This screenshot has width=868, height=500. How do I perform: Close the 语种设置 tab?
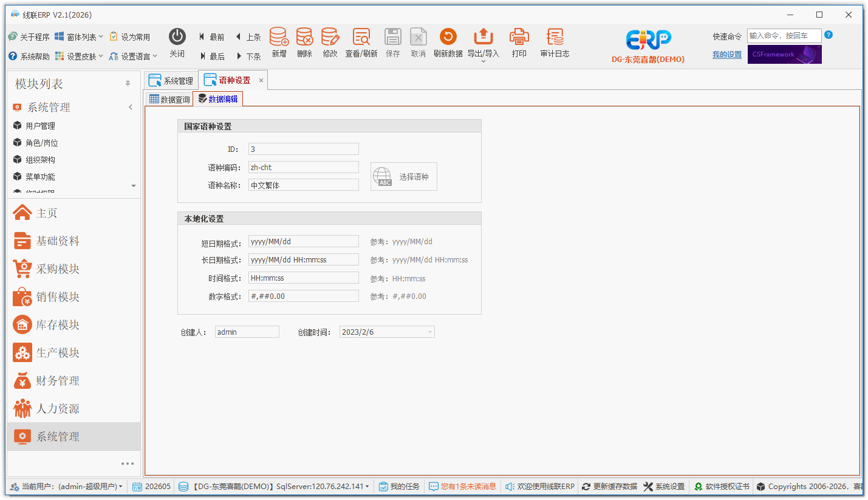pos(261,80)
